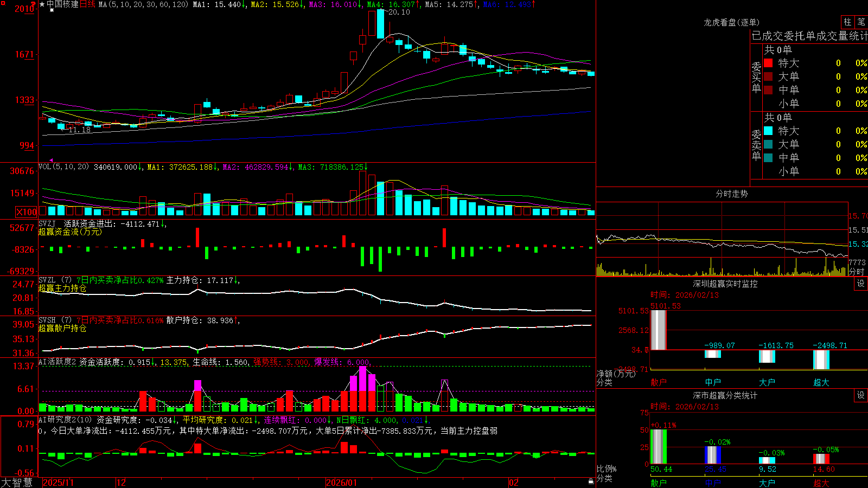Open 设 settings for 深市超赢分类统计
The width and height of the screenshot is (868, 488).
[x=861, y=395]
